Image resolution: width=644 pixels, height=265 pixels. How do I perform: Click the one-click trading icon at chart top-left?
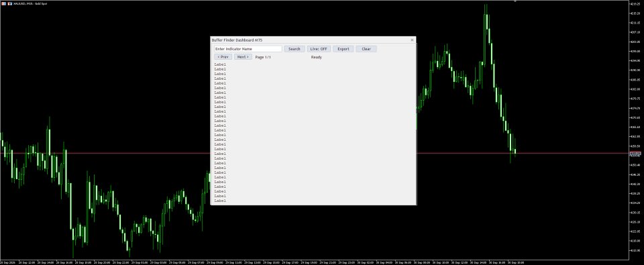click(x=3, y=3)
